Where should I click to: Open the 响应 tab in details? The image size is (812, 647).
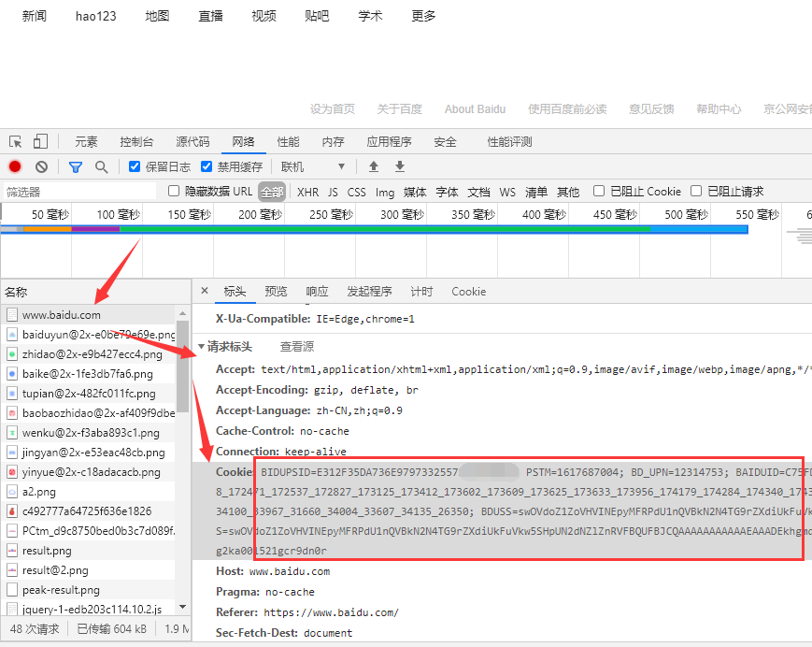click(318, 292)
